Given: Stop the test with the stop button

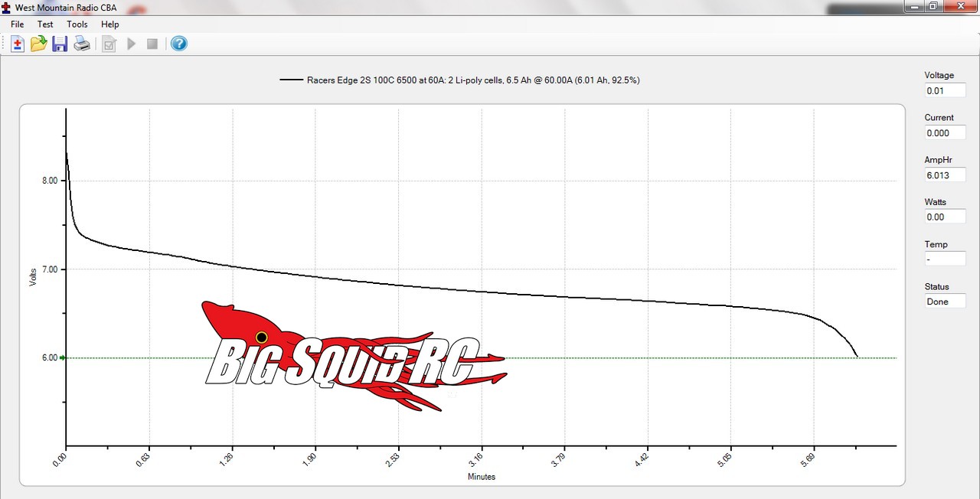Looking at the screenshot, I should point(152,44).
